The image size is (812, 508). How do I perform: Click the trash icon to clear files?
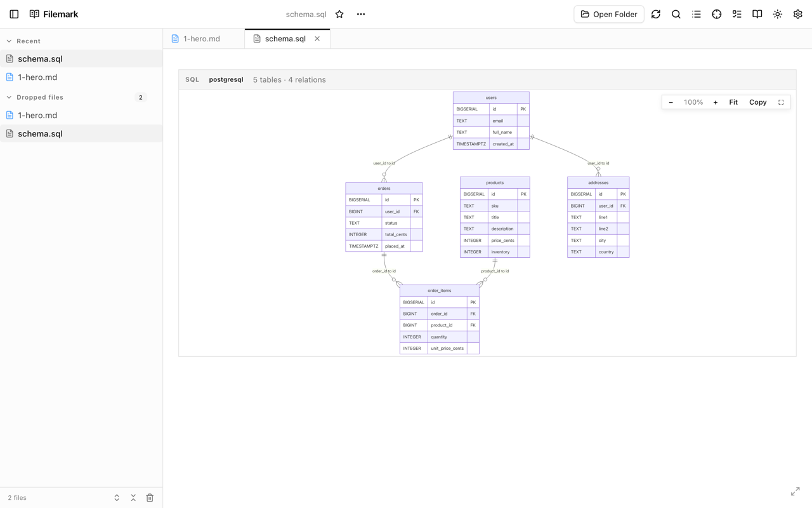tap(150, 498)
